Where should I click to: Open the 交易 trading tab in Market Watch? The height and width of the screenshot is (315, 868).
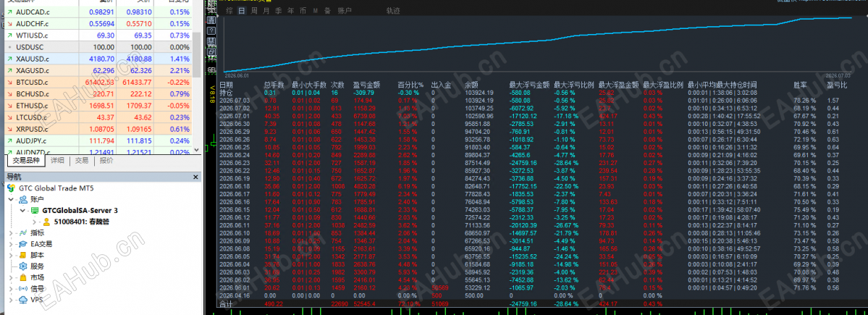82,161
